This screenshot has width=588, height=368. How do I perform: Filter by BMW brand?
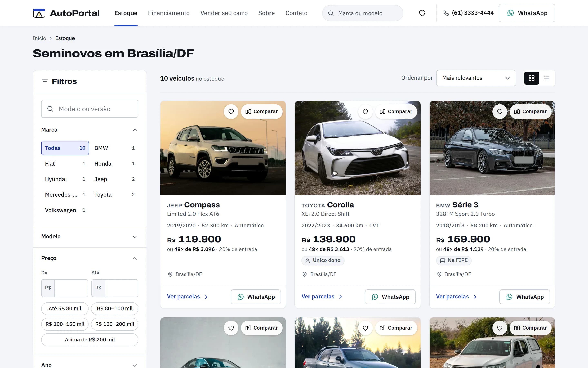(115, 148)
